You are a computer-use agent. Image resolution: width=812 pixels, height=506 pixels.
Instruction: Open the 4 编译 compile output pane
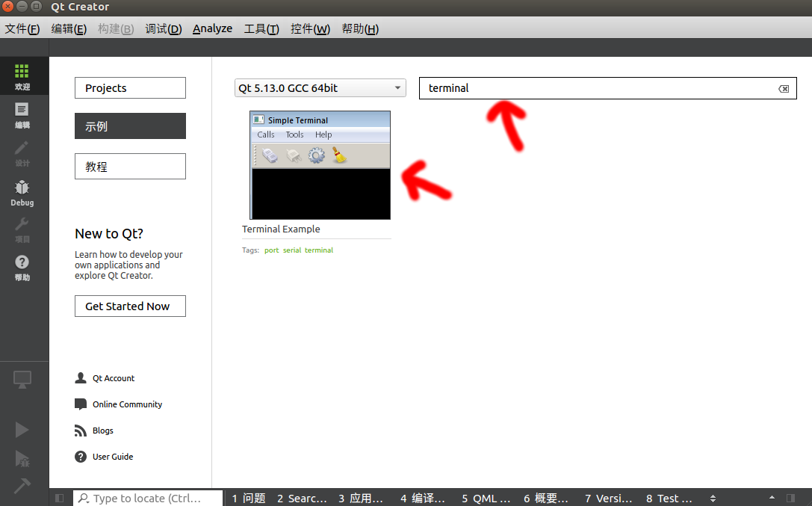click(423, 499)
